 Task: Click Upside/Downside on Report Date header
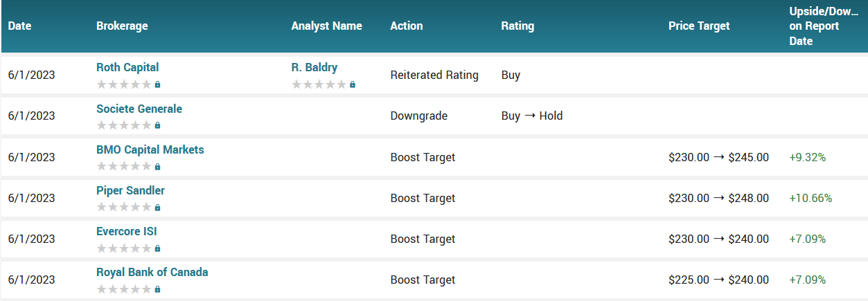[824, 26]
